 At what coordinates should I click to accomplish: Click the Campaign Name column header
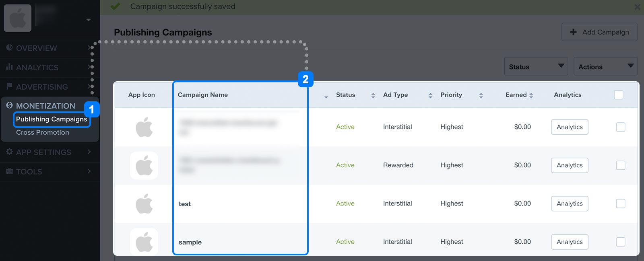203,95
